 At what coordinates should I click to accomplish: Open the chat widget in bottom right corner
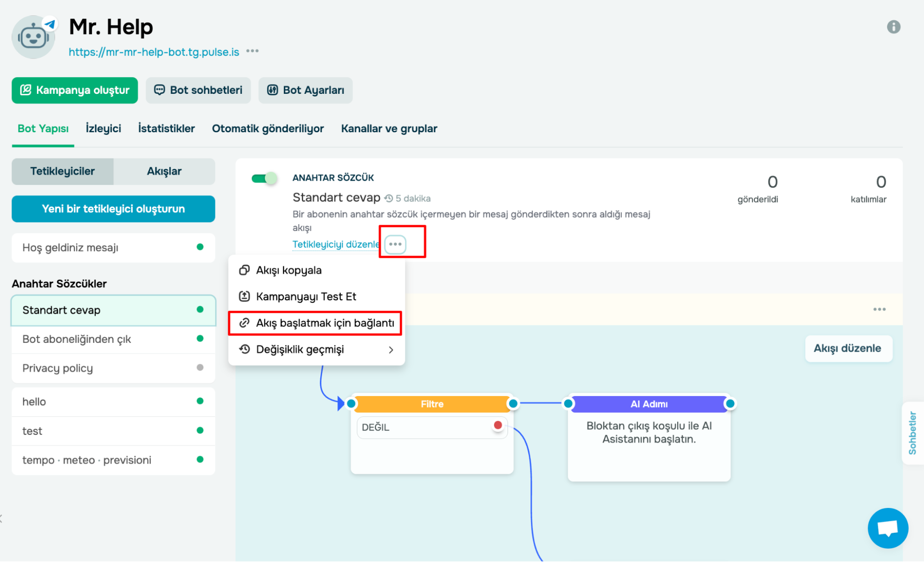[888, 528]
